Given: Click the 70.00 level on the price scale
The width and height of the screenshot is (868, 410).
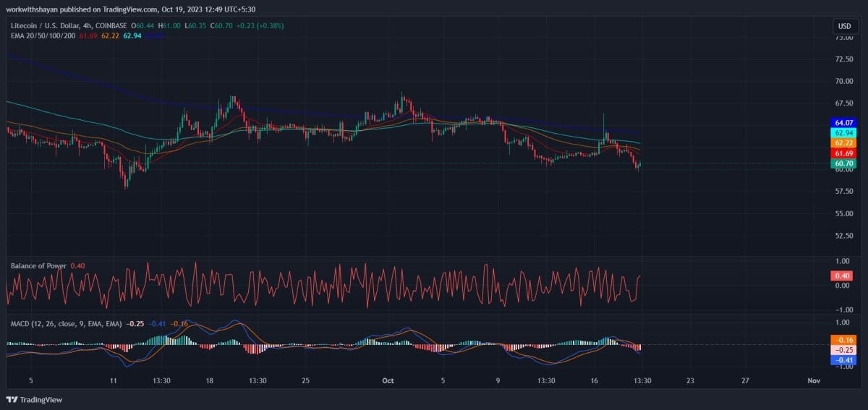Looking at the screenshot, I should pos(844,81).
